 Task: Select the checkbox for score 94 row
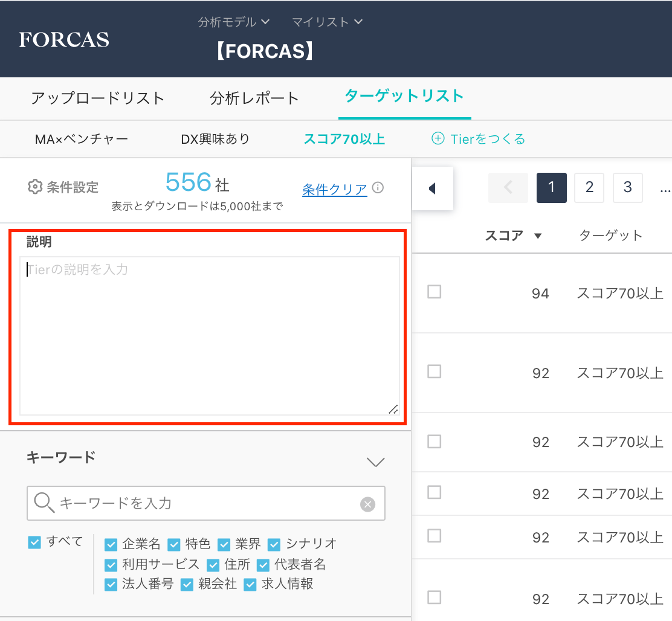tap(434, 292)
